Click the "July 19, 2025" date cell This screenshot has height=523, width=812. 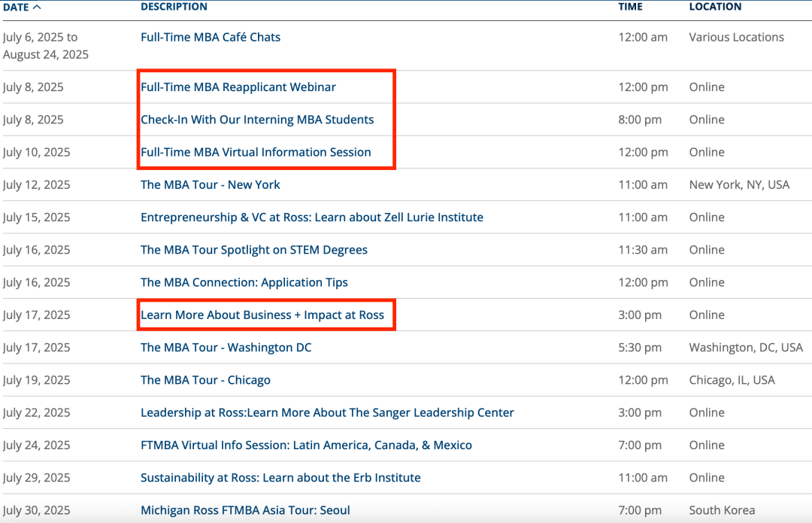(x=36, y=381)
